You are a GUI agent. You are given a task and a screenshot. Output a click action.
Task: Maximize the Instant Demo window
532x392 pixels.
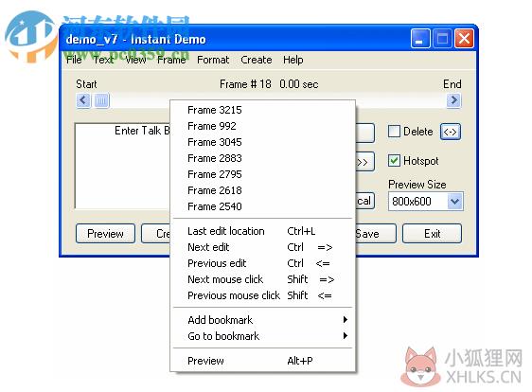[442, 39]
